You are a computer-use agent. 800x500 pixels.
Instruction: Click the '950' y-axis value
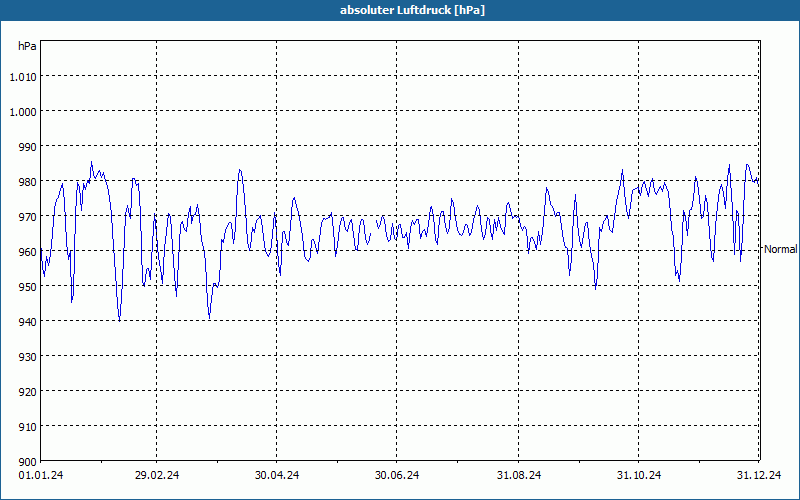click(28, 287)
